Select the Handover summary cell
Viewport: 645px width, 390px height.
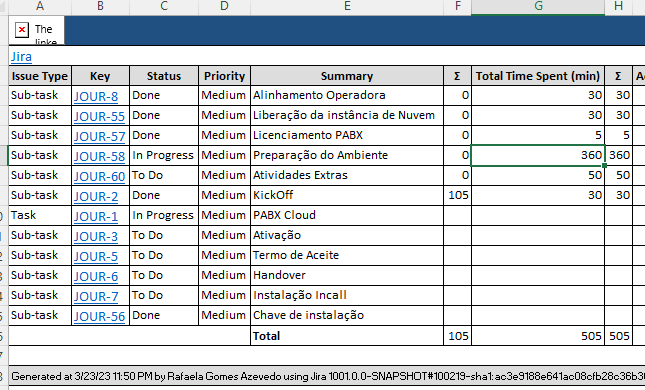pyautogui.click(x=347, y=275)
